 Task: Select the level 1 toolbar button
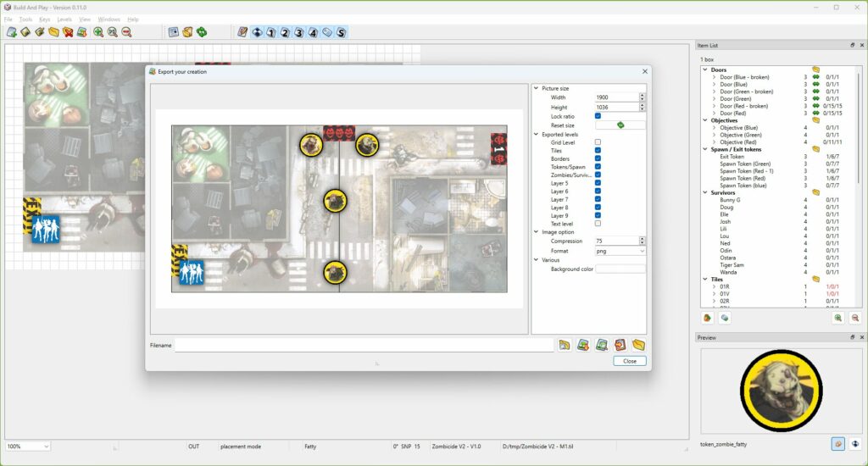[271, 32]
